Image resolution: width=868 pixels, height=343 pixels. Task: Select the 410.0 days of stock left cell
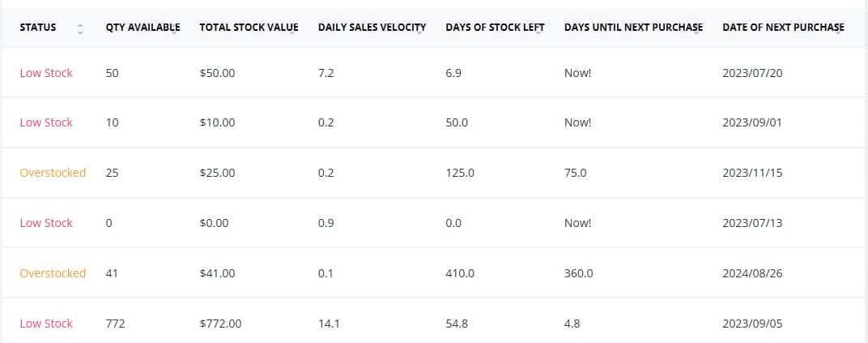[x=459, y=273]
